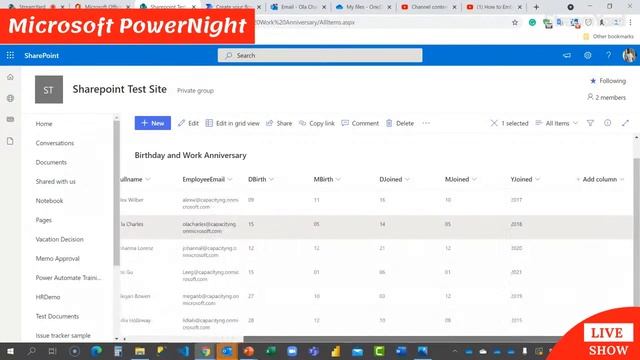Open the MJoined column header menu
This screenshot has width=640, height=360.
(x=460, y=179)
